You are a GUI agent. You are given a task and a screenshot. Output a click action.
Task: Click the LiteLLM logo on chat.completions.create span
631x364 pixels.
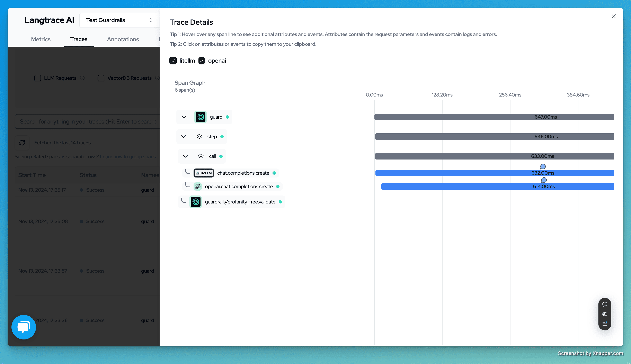204,173
